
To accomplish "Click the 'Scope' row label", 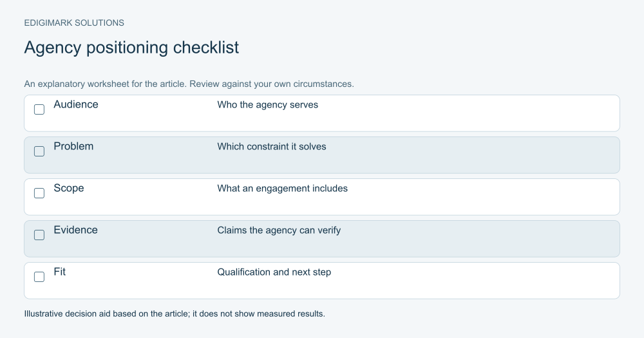I will [69, 188].
